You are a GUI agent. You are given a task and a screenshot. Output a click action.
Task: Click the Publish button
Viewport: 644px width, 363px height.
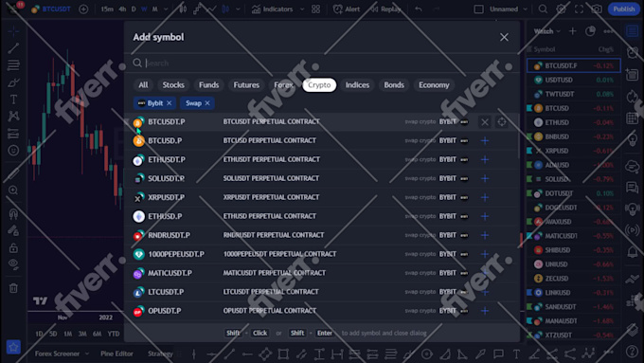pyautogui.click(x=623, y=9)
